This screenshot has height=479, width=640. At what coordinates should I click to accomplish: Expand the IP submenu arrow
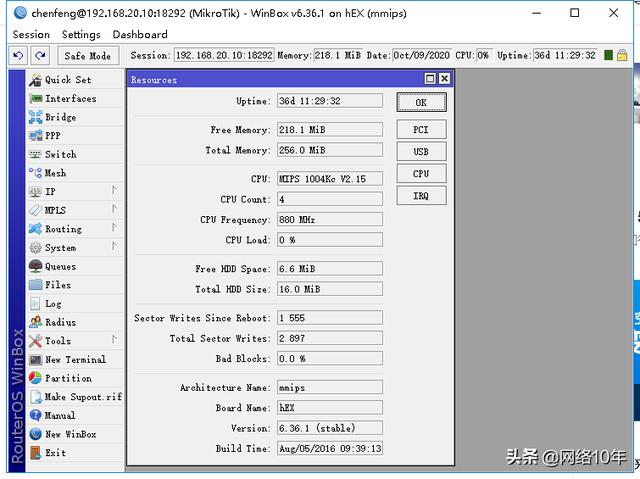point(114,191)
